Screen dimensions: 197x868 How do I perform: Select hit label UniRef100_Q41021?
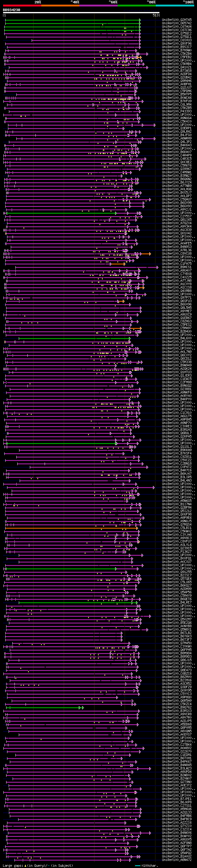pos(177,67)
